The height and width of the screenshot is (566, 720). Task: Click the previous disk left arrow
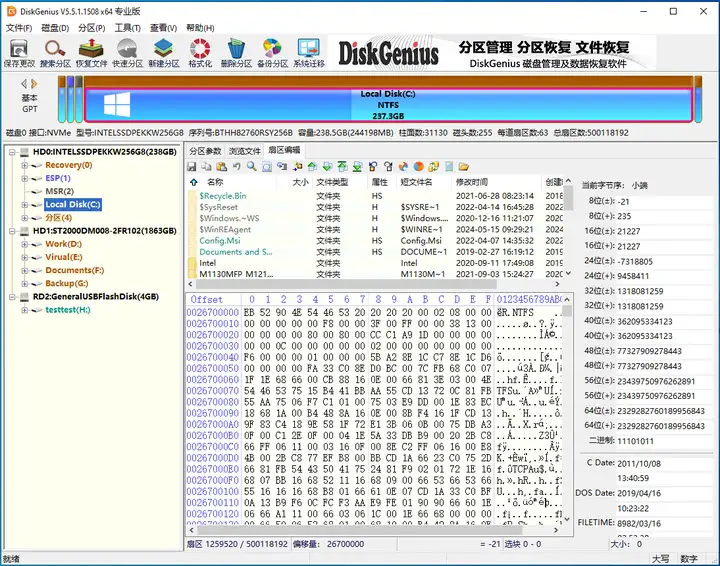(24, 84)
